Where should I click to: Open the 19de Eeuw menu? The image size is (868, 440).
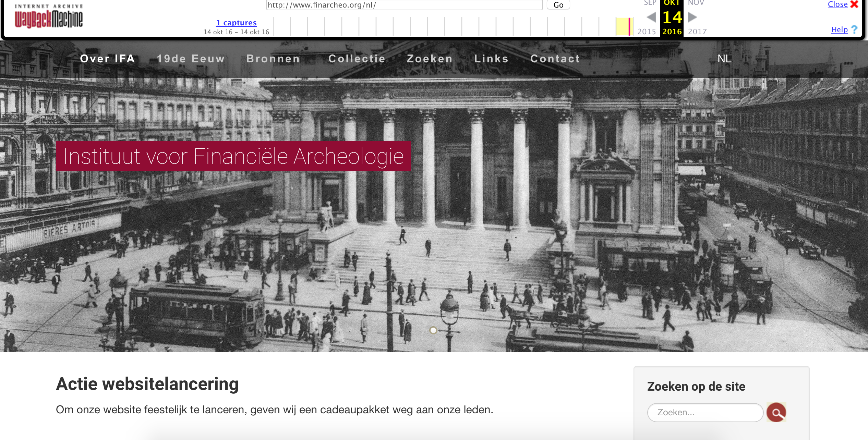tap(191, 59)
